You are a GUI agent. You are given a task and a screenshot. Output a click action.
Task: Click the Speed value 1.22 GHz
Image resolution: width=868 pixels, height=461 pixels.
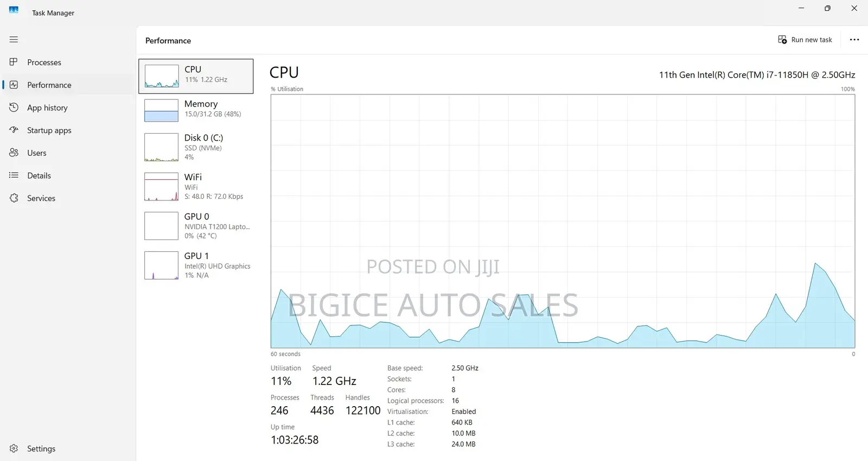[334, 381]
